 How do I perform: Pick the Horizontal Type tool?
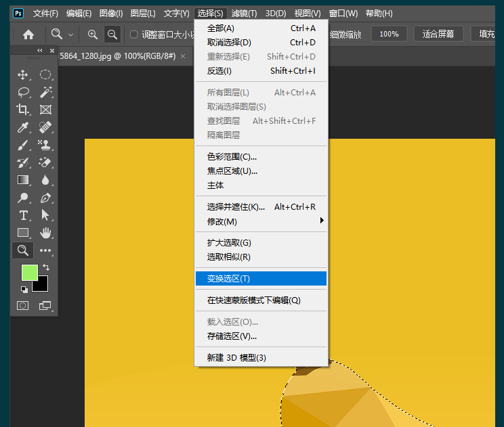[23, 215]
